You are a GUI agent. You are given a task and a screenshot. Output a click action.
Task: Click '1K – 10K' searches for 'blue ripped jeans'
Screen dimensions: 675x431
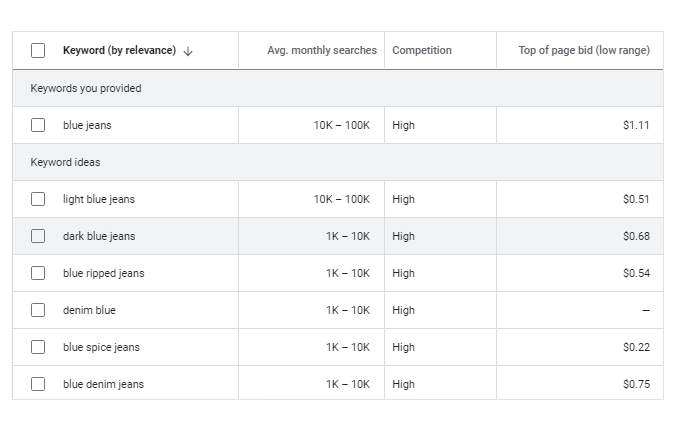[348, 273]
